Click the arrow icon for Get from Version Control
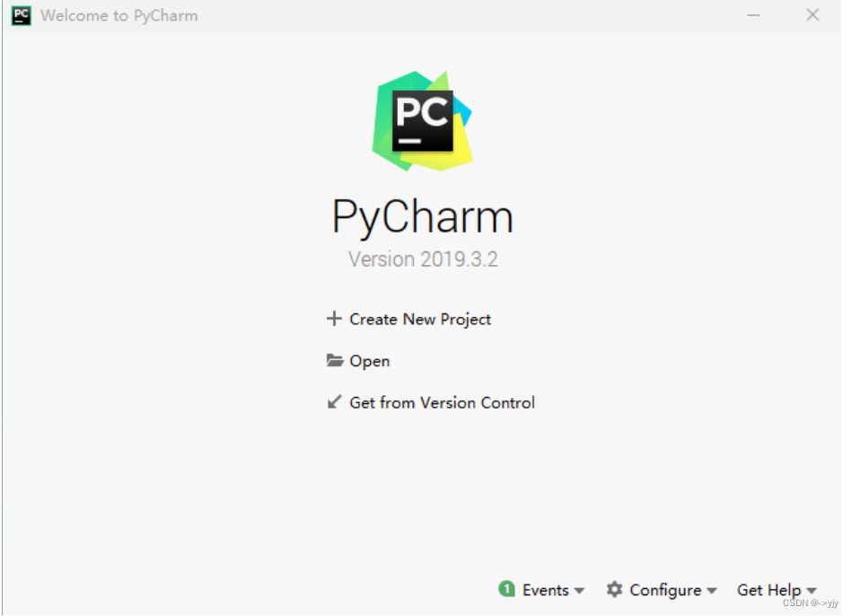The width and height of the screenshot is (852, 616). [x=334, y=401]
